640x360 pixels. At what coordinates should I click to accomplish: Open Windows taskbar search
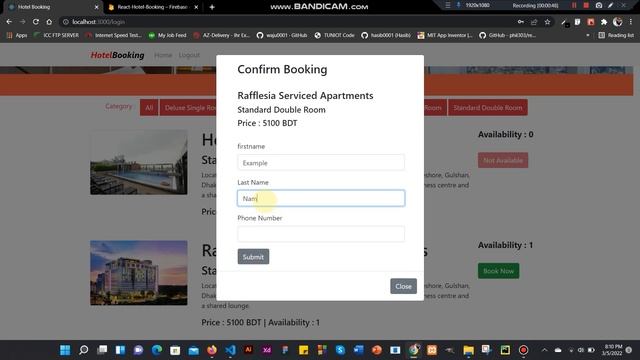tap(83, 350)
